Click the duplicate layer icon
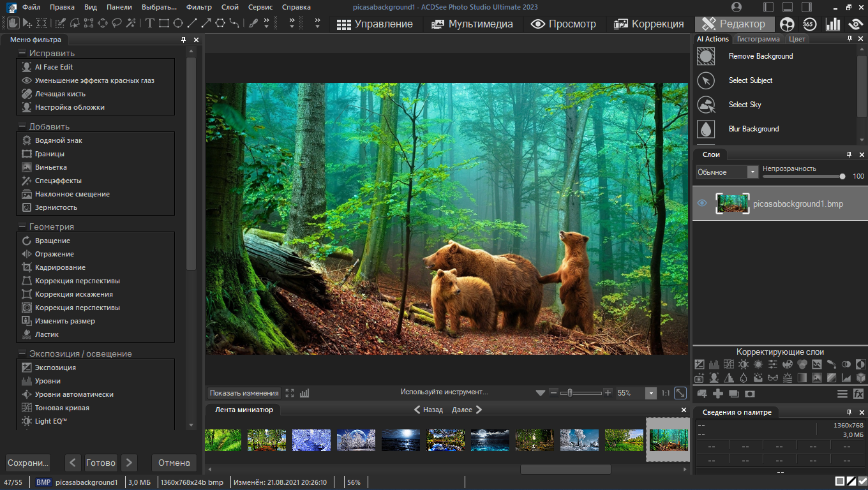The height and width of the screenshot is (490, 868). (734, 394)
